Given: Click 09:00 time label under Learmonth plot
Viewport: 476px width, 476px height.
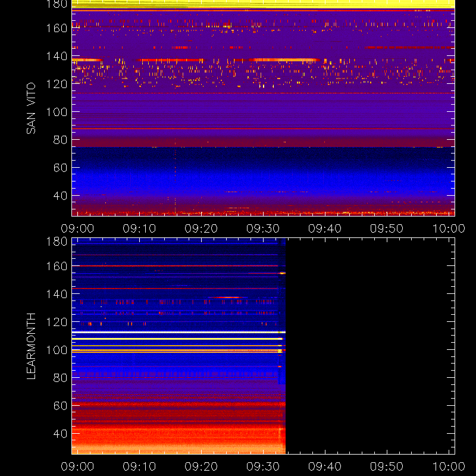Looking at the screenshot, I should click(77, 466).
